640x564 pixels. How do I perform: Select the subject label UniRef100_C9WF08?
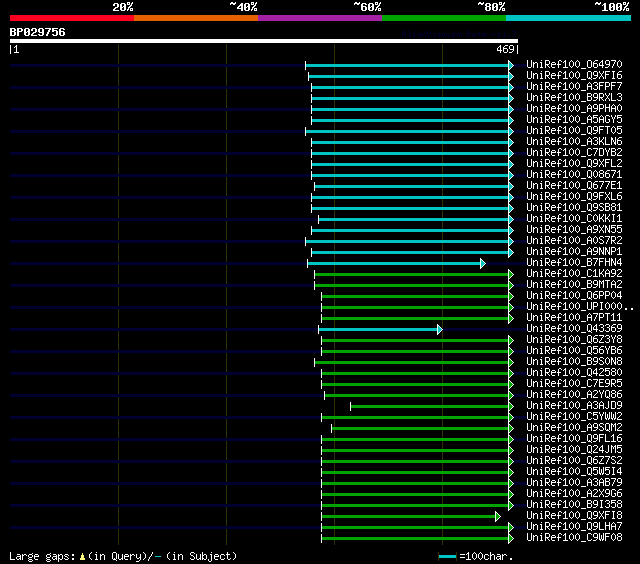(x=574, y=538)
